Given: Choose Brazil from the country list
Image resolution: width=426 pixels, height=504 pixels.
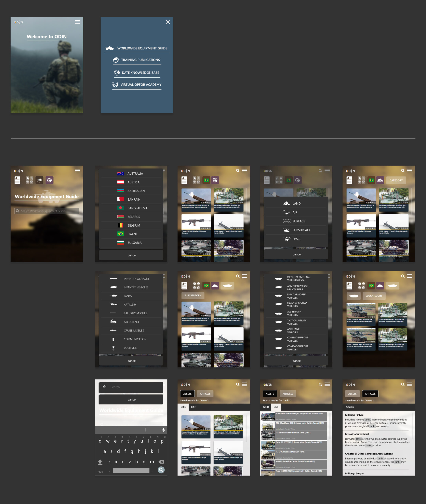Looking at the screenshot, I should 131,234.
